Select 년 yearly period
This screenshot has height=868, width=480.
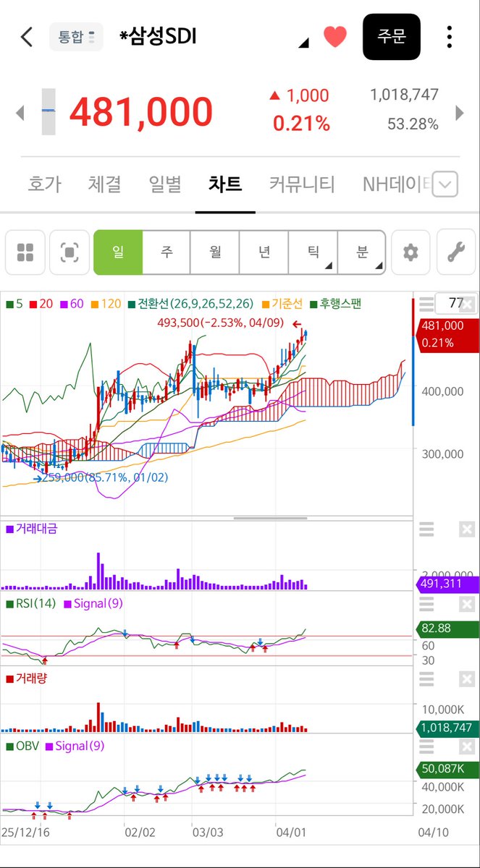coord(264,252)
